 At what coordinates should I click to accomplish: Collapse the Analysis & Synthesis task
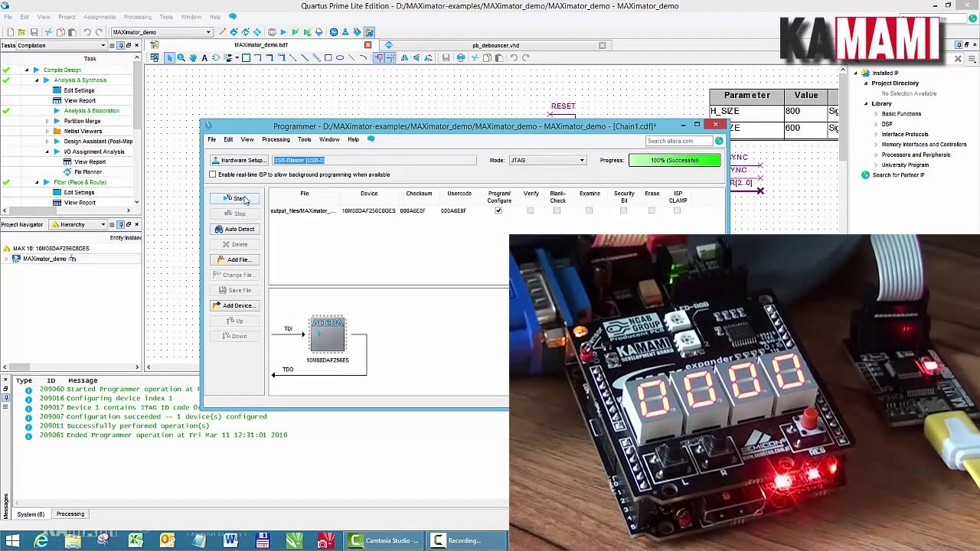pyautogui.click(x=37, y=80)
